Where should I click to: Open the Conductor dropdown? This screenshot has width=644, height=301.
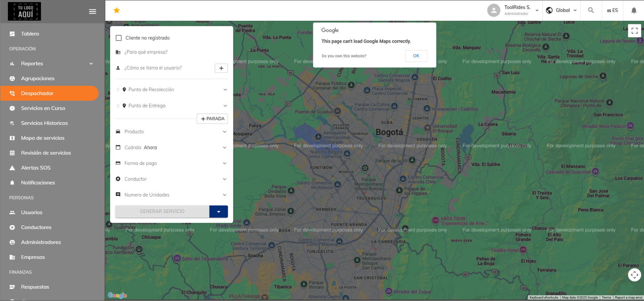pyautogui.click(x=171, y=179)
